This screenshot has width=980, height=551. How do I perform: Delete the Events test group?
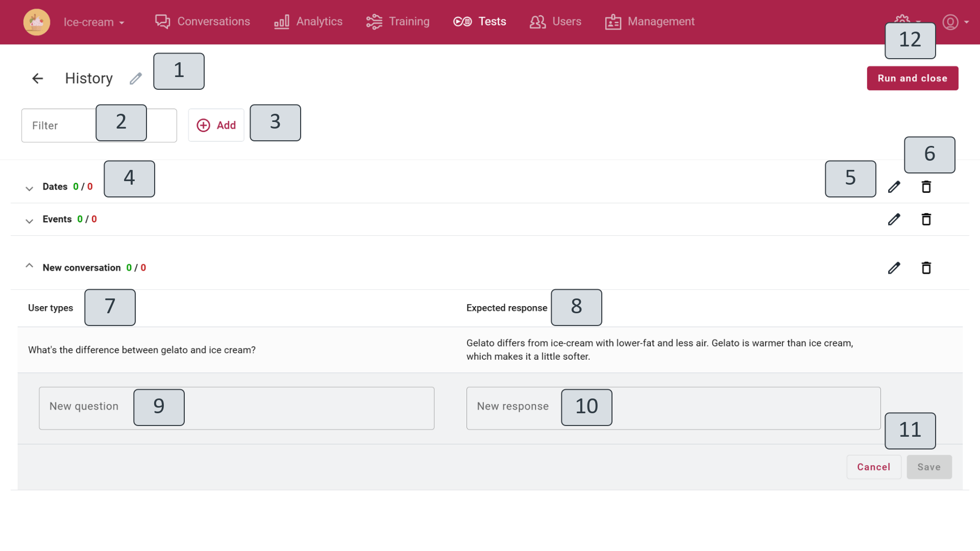pyautogui.click(x=926, y=219)
